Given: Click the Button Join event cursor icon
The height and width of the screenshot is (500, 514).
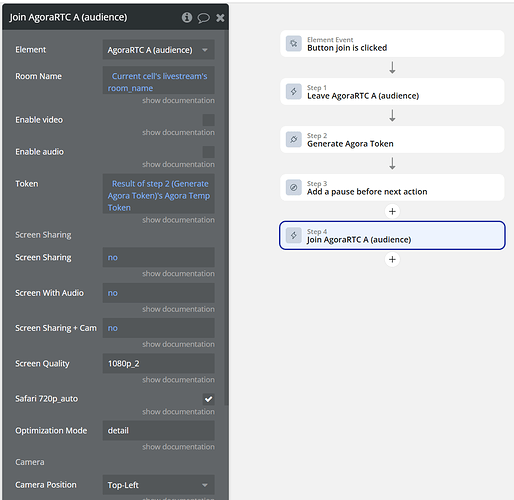Looking at the screenshot, I should pos(294,44).
